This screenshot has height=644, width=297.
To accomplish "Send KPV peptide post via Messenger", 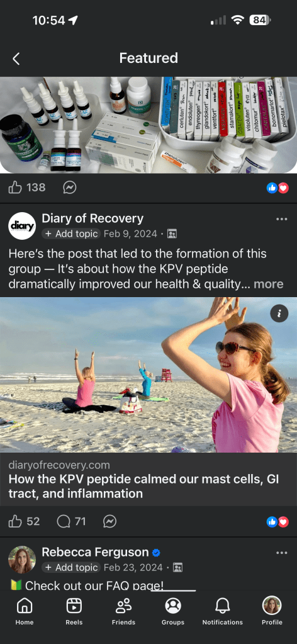I will pyautogui.click(x=109, y=522).
